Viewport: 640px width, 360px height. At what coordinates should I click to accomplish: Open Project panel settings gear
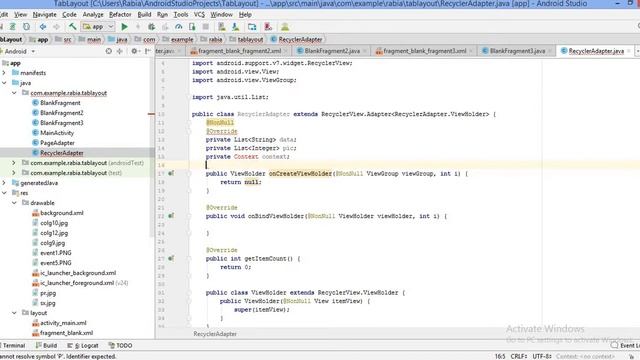(x=134, y=51)
